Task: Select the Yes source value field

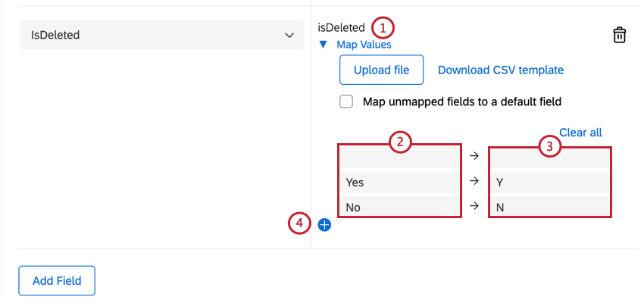Action: [400, 182]
